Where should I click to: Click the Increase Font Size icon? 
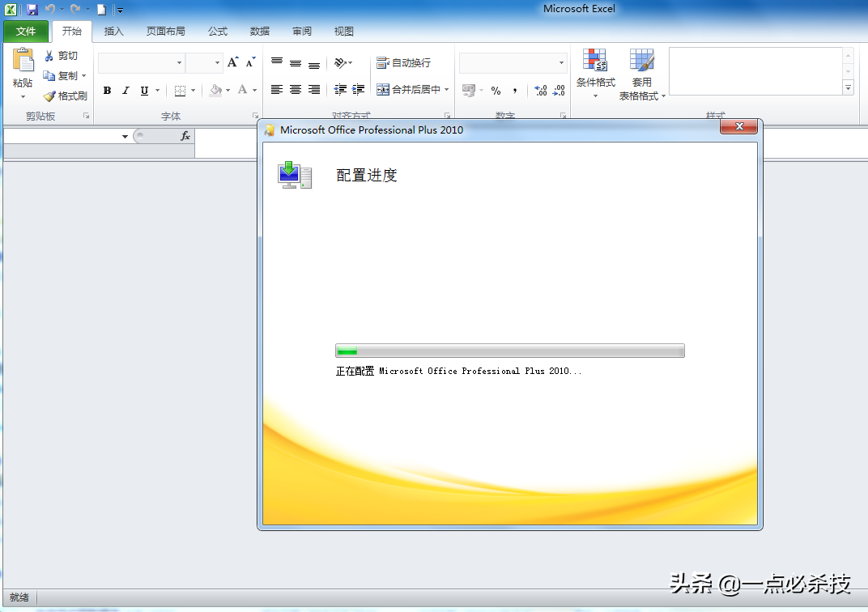(233, 62)
